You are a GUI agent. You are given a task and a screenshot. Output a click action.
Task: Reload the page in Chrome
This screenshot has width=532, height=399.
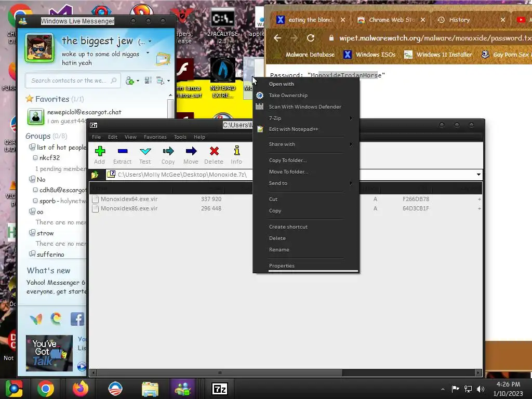tap(311, 38)
